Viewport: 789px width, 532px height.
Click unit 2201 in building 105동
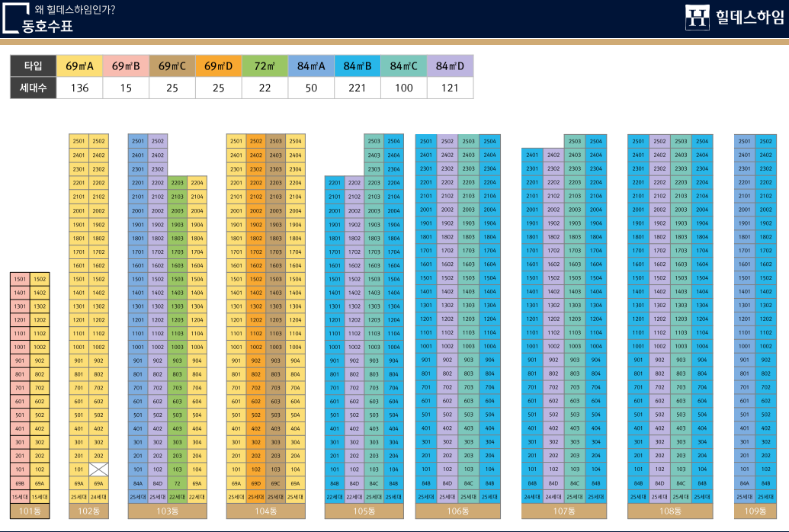point(334,183)
